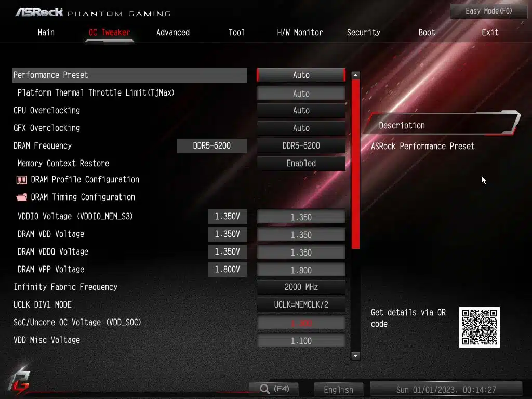Switch to the Advanced tab
The width and height of the screenshot is (532, 399).
coord(173,32)
